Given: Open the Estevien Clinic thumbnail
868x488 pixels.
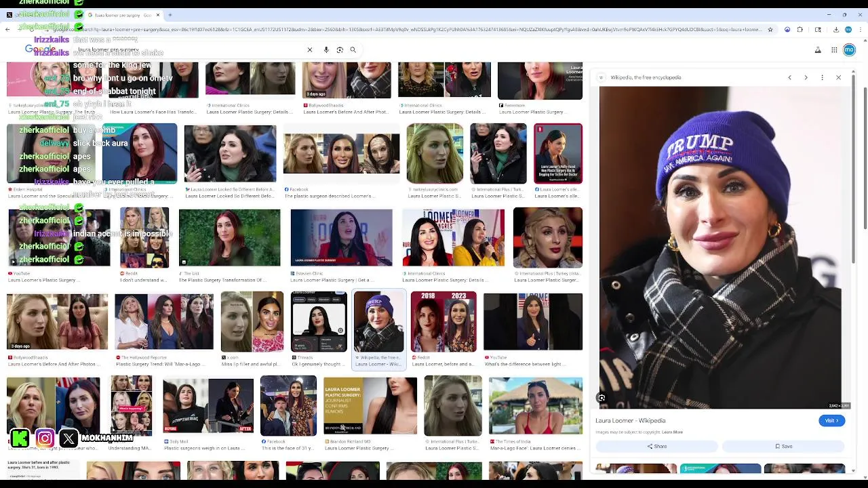Looking at the screenshot, I should point(341,237).
